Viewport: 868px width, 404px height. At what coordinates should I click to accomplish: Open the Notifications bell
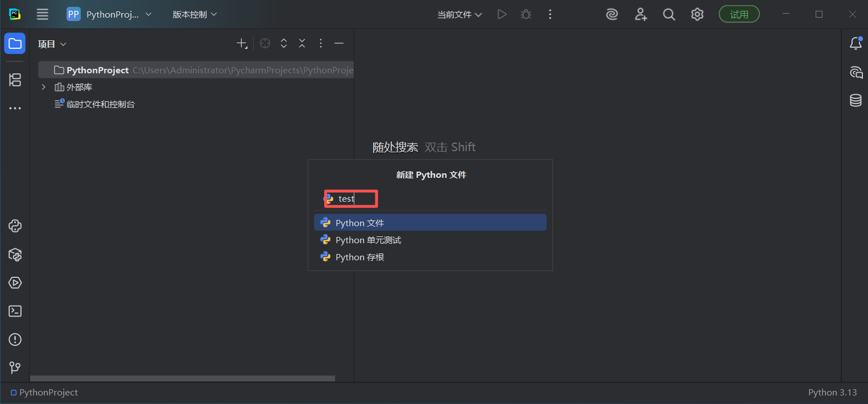tap(855, 44)
